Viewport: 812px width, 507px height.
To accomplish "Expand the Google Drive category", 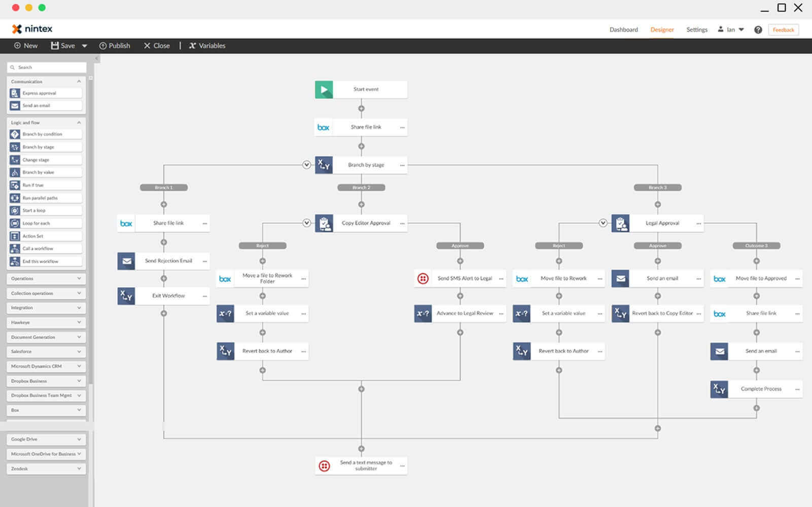I will click(46, 439).
